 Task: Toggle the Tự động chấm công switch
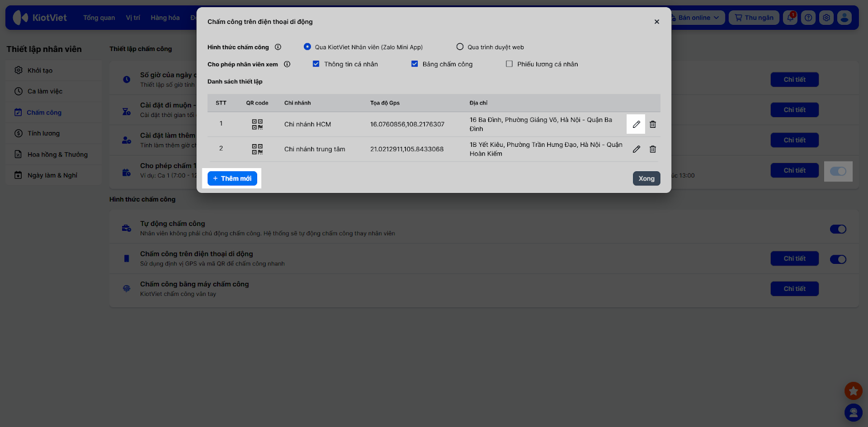click(838, 229)
